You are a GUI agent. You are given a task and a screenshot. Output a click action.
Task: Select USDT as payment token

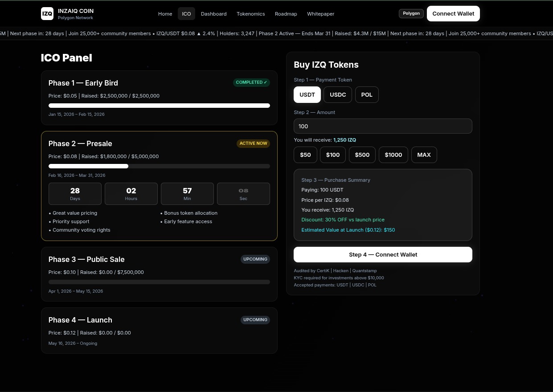(307, 94)
